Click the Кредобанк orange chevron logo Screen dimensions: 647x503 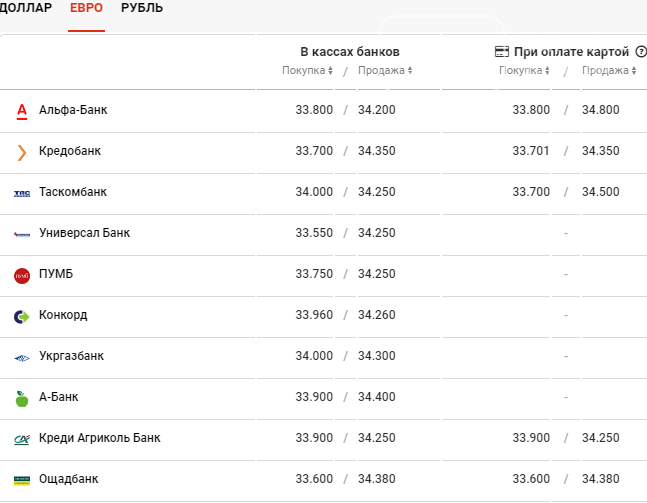point(22,151)
